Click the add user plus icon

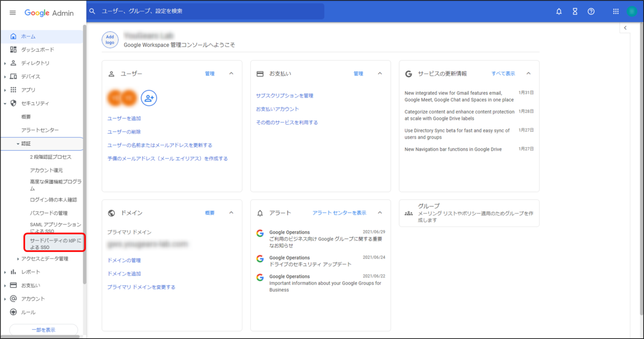point(149,98)
